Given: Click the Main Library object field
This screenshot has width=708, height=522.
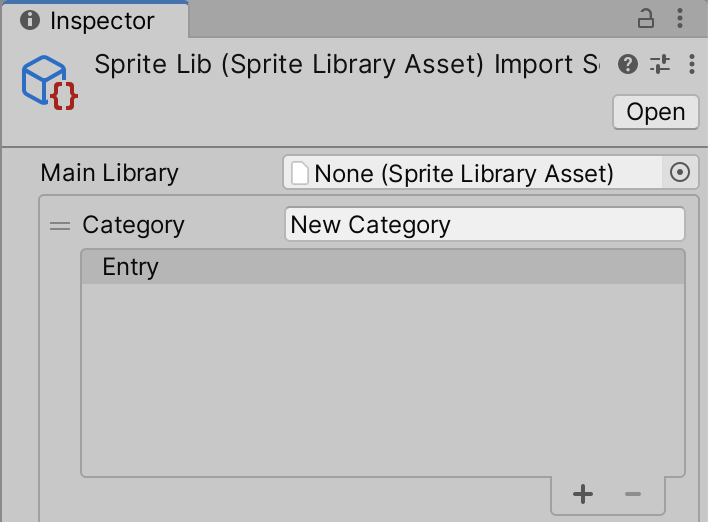Looking at the screenshot, I should [472, 173].
